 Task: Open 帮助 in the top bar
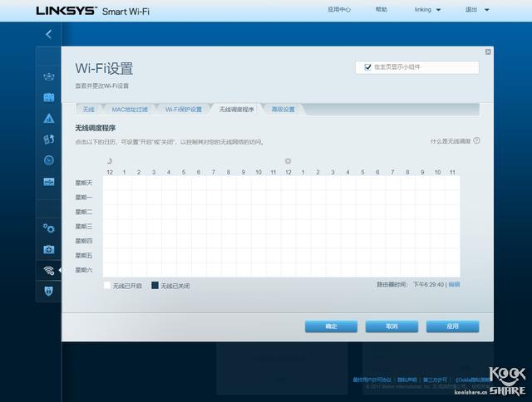coord(382,9)
